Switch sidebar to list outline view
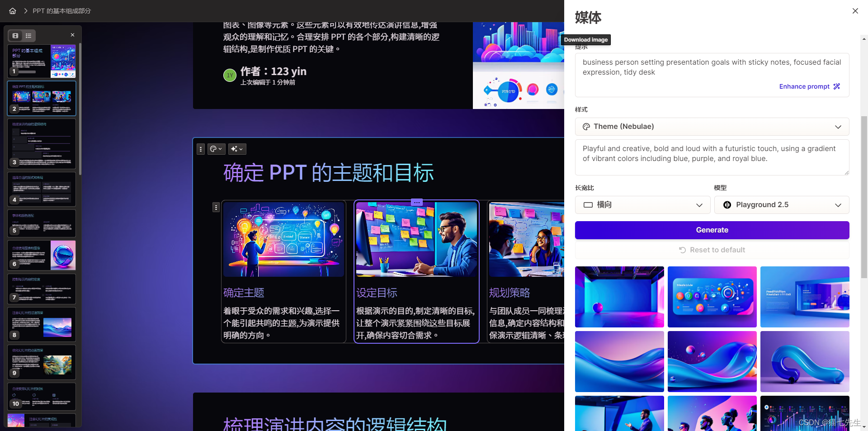Viewport: 868px width, 431px height. pos(28,35)
